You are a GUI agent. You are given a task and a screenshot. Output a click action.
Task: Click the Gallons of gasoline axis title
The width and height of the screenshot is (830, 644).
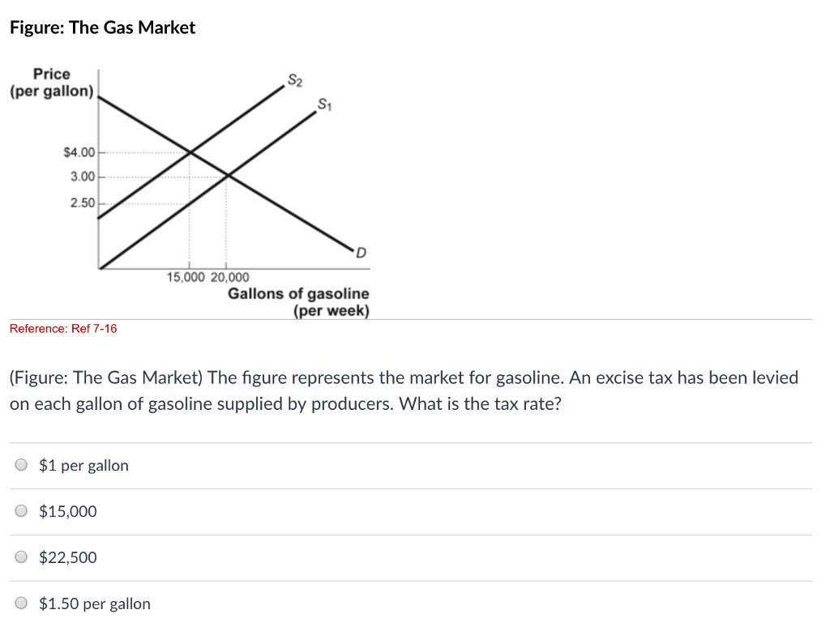click(x=299, y=293)
